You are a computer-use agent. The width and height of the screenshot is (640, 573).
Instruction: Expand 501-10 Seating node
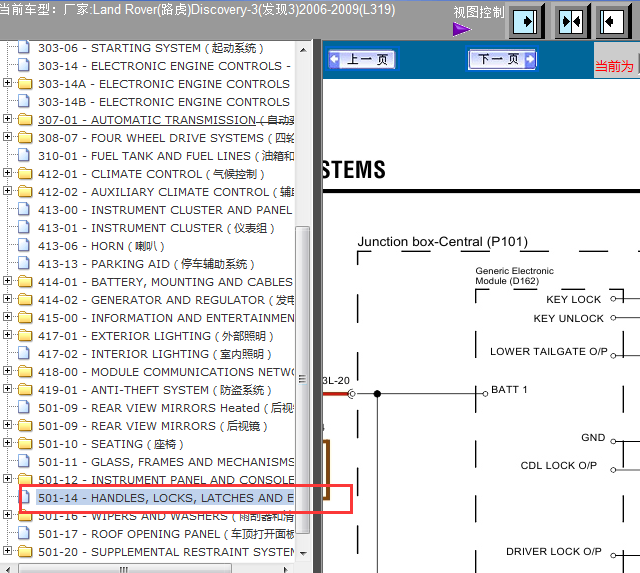coord(7,443)
